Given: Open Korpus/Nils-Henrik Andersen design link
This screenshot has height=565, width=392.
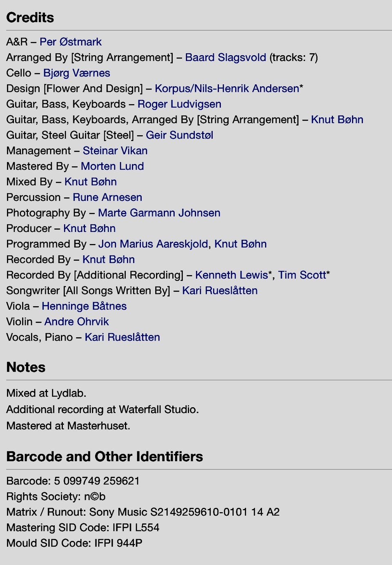Looking at the screenshot, I should pos(227,88).
